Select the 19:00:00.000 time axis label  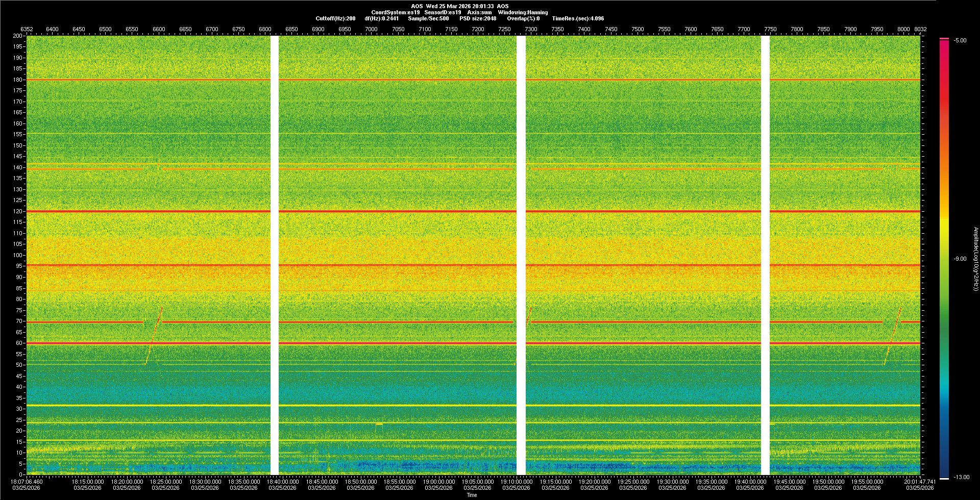point(439,482)
